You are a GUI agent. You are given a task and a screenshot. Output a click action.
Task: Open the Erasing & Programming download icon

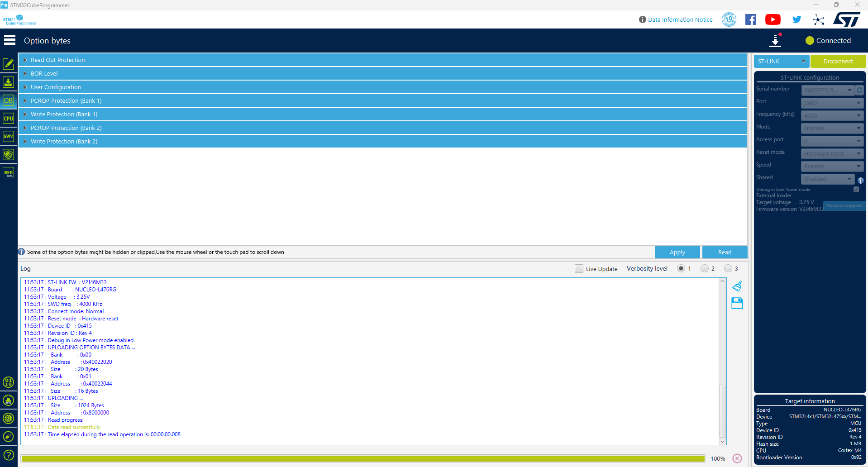click(x=9, y=82)
